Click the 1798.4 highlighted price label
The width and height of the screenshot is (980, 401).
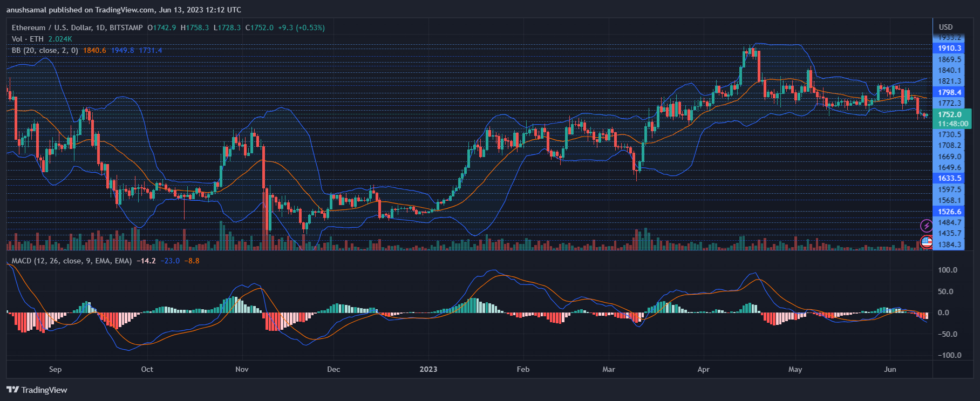pyautogui.click(x=949, y=92)
